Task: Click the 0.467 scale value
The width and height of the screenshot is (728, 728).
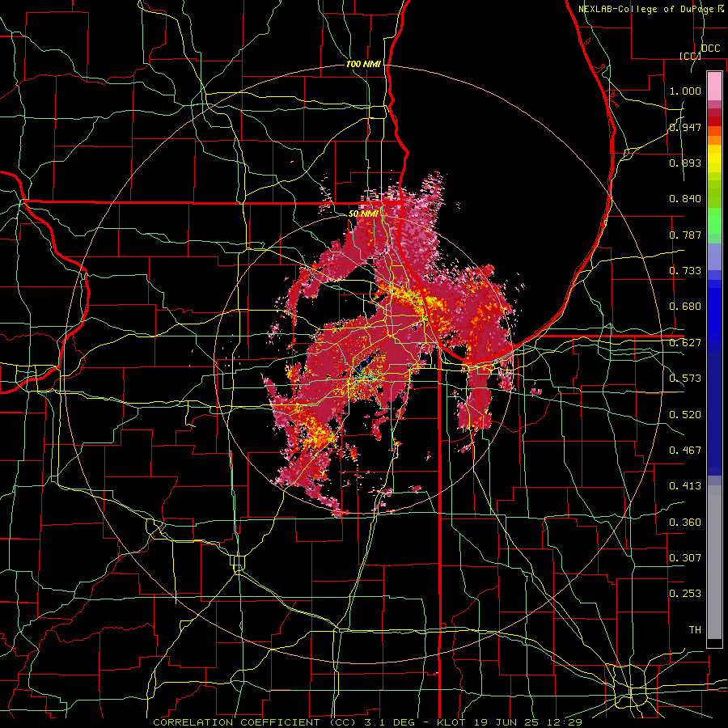Action: 685,451
